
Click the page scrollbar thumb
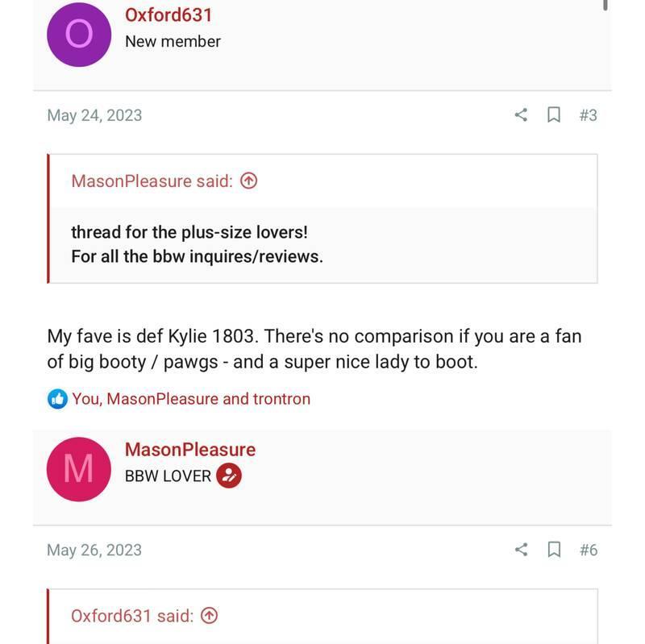[x=605, y=5]
